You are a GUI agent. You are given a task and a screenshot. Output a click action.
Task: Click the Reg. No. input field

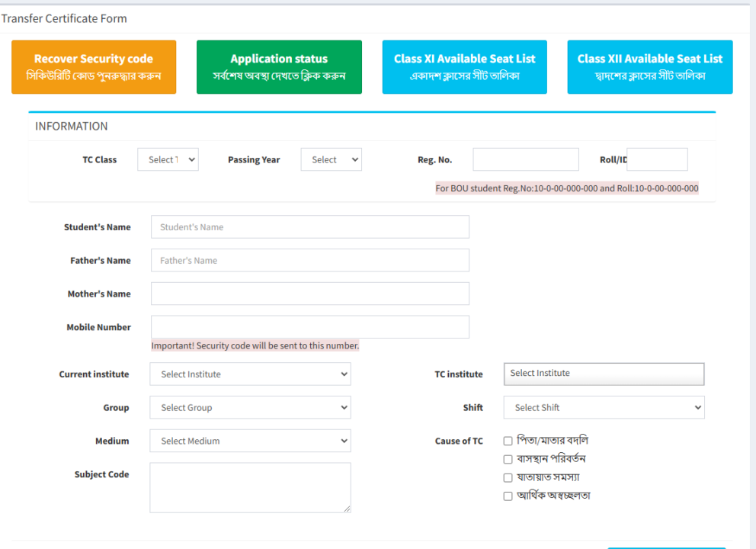[x=525, y=159]
